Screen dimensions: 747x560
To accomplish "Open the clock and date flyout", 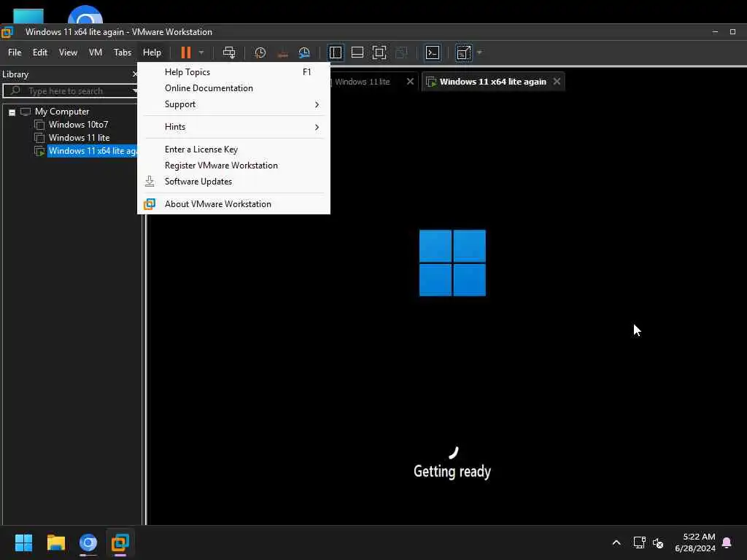I will click(x=695, y=542).
